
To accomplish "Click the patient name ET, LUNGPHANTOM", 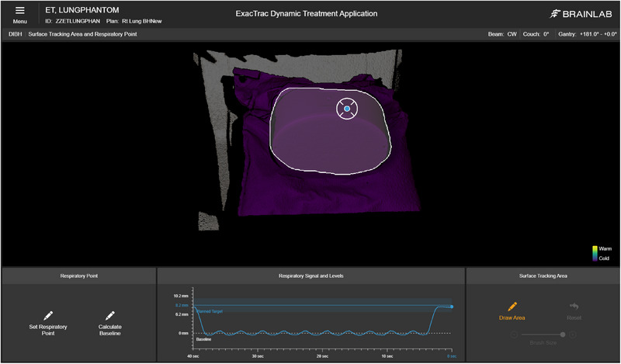I will 82,10.
